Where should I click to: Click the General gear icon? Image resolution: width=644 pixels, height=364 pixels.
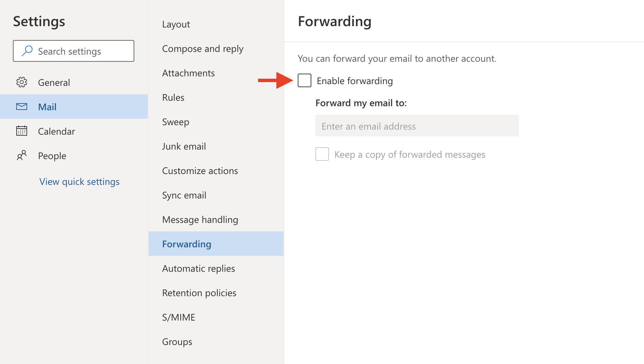pyautogui.click(x=22, y=82)
